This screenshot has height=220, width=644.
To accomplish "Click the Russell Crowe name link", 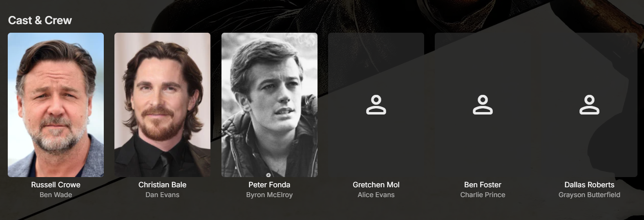I will (56, 185).
